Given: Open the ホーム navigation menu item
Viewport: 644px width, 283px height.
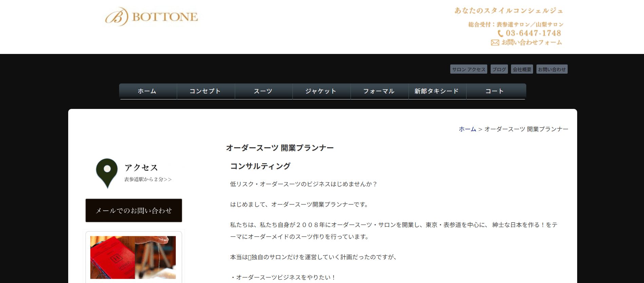Looking at the screenshot, I should click(148, 91).
